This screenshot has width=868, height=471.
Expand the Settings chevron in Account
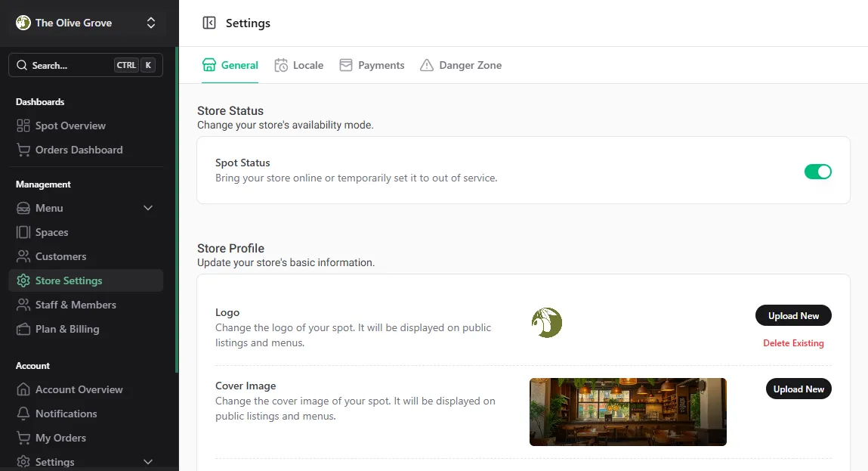(x=148, y=461)
